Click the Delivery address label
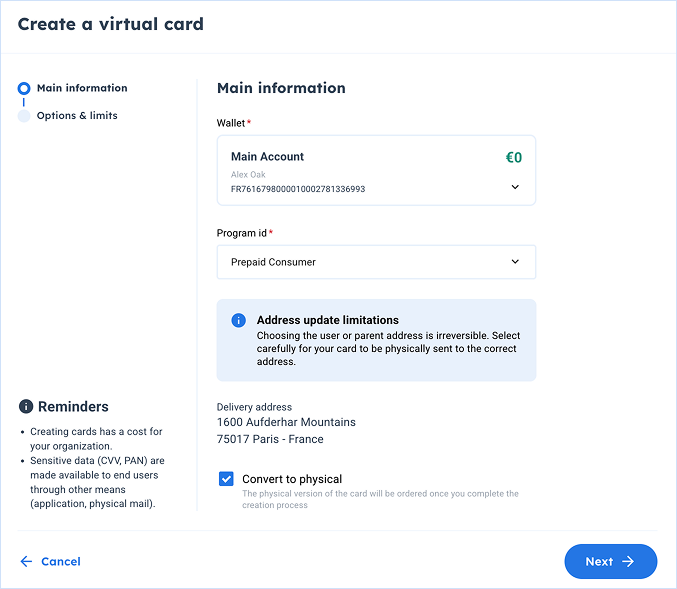Image resolution: width=677 pixels, height=589 pixels. pos(254,407)
